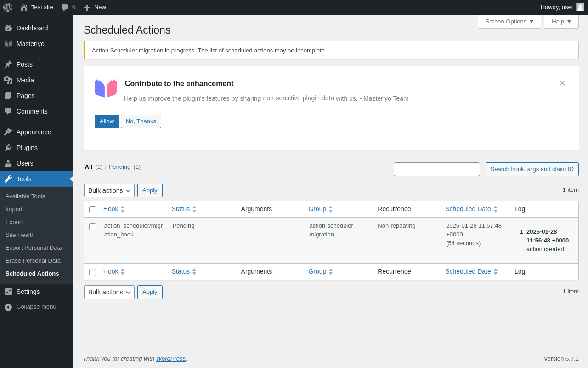Toggle select-all checkbox in table footer
588x368 pixels.
coord(93,272)
